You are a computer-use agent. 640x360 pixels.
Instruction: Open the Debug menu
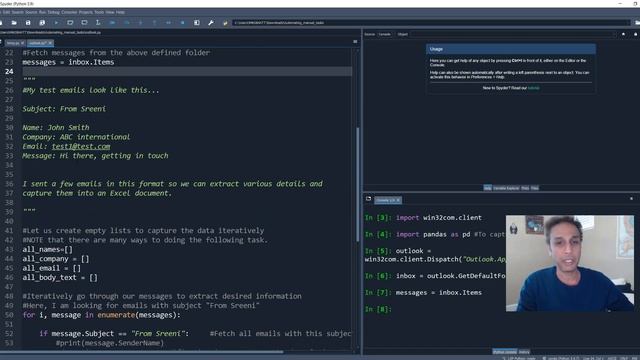[53, 12]
